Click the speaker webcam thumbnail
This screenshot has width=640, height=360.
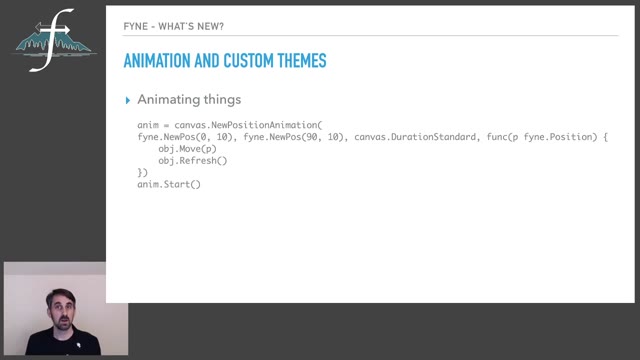66,309
